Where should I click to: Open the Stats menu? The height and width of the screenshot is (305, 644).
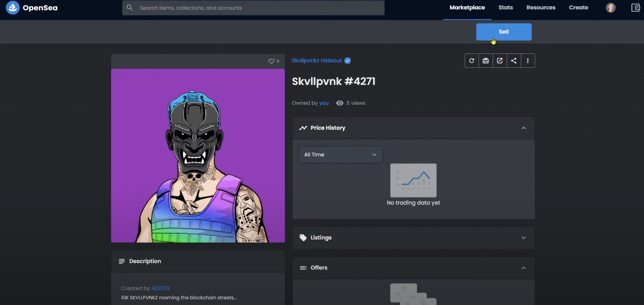tap(505, 8)
